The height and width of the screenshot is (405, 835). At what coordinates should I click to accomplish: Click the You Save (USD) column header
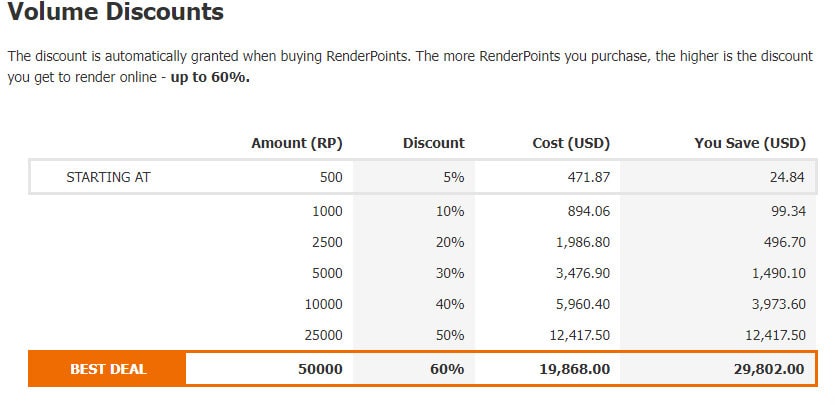pyautogui.click(x=750, y=143)
